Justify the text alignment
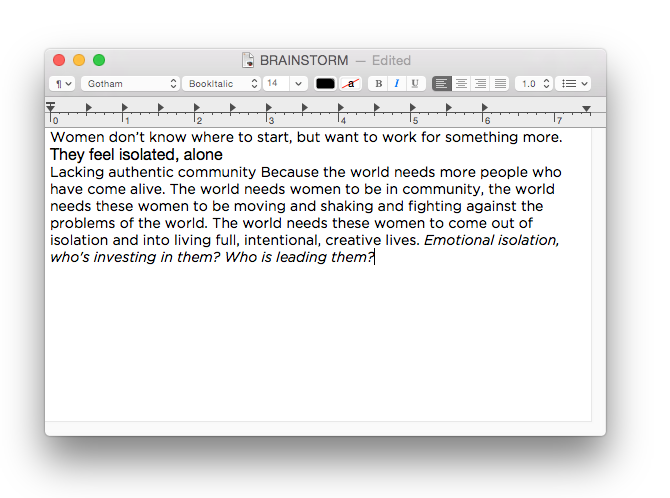The width and height of the screenshot is (670, 498). 500,84
